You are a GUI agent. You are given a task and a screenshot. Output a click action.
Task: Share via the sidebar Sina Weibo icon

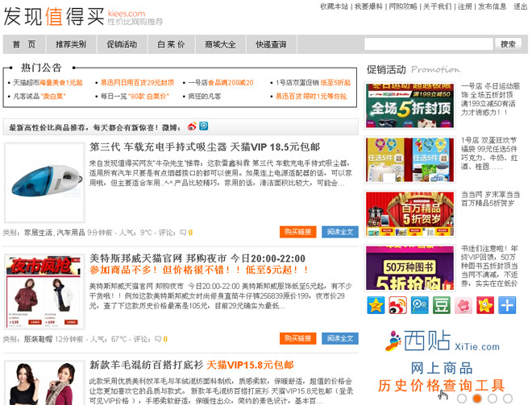click(x=397, y=305)
